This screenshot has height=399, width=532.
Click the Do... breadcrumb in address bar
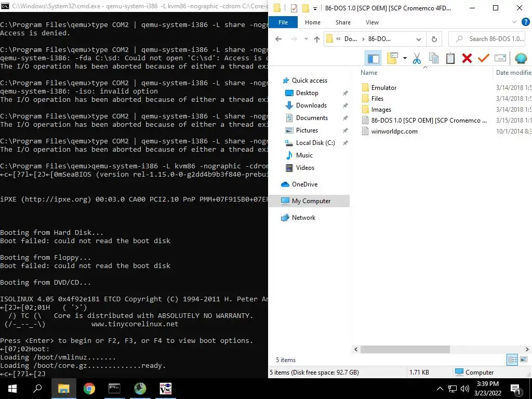[x=351, y=39]
